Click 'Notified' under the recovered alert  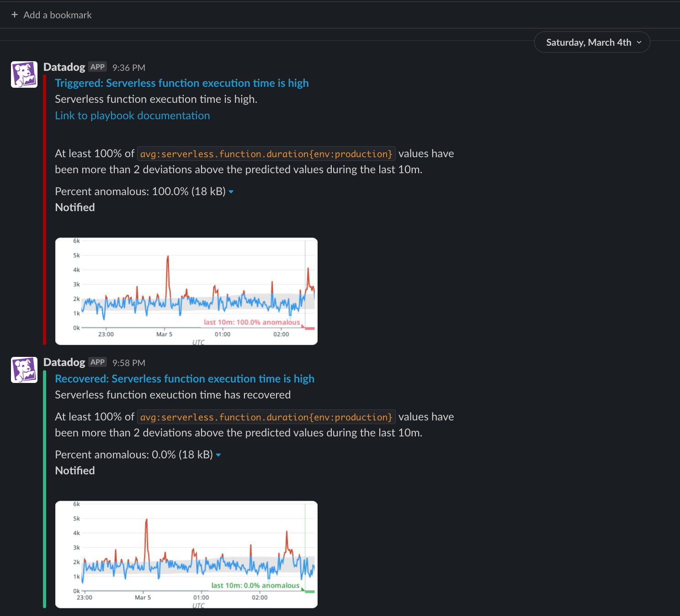[75, 471]
